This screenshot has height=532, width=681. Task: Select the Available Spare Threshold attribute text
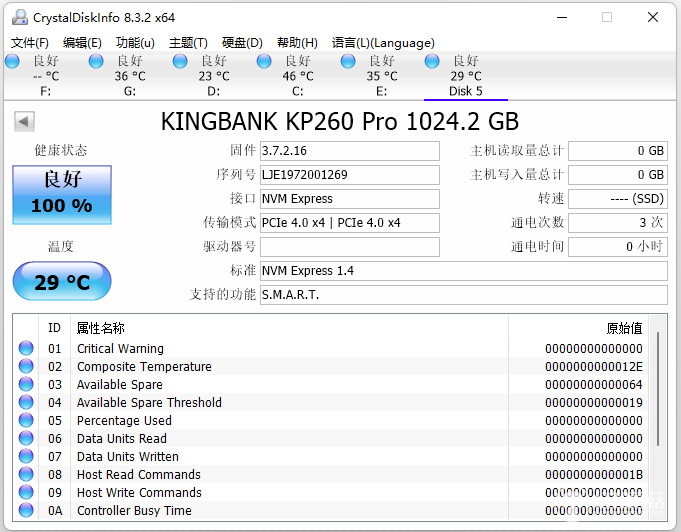(x=149, y=403)
